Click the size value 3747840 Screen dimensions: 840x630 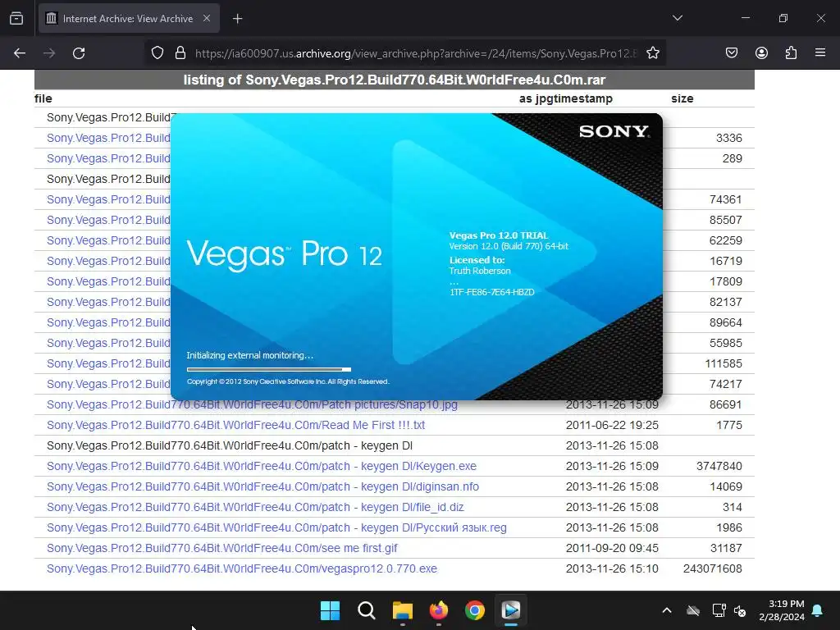point(719,466)
